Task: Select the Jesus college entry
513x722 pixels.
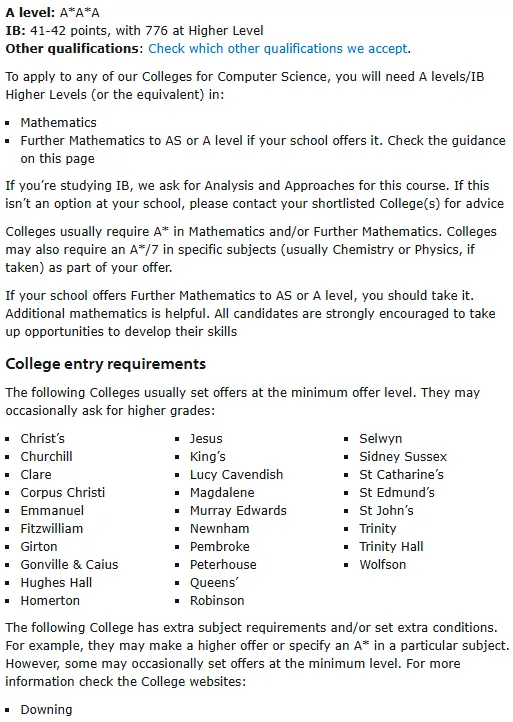Action: tap(206, 438)
